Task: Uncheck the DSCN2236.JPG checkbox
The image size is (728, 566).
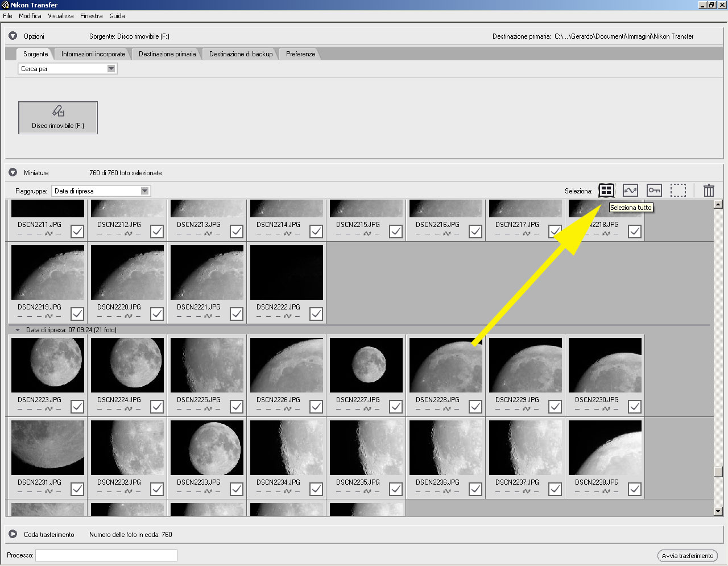Action: click(x=475, y=489)
